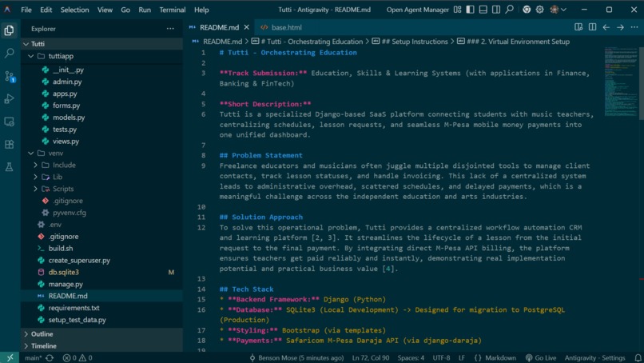644x363 pixels.
Task: Open the Go menu
Action: [x=125, y=10]
